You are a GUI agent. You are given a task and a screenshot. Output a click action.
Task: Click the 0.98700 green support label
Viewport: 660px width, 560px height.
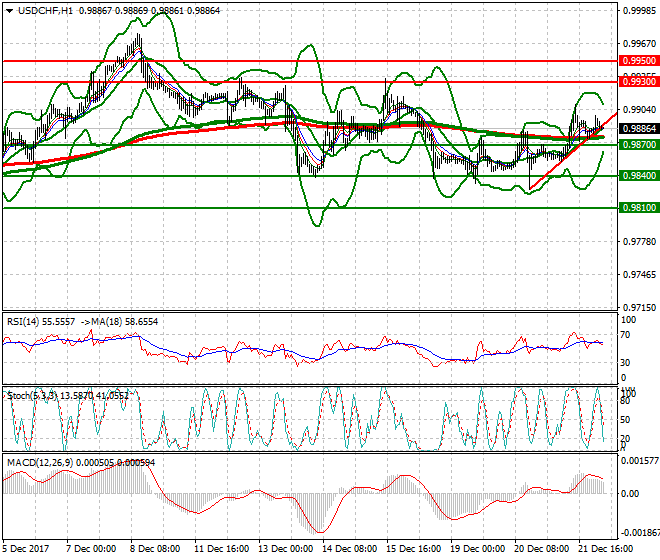click(x=639, y=145)
